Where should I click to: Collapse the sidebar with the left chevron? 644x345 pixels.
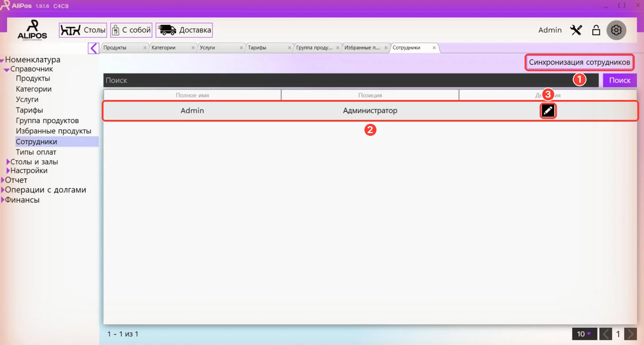(93, 48)
